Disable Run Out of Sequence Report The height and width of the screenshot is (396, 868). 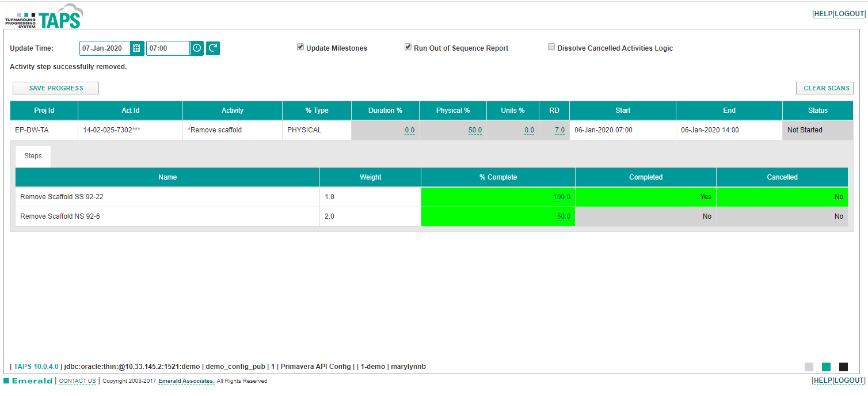[408, 47]
